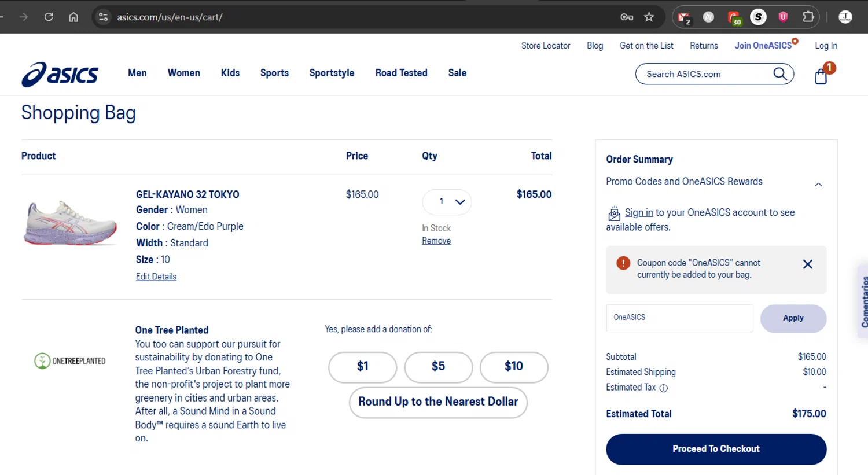The image size is (868, 475).
Task: Select the $10 donation option
Action: [x=513, y=367]
